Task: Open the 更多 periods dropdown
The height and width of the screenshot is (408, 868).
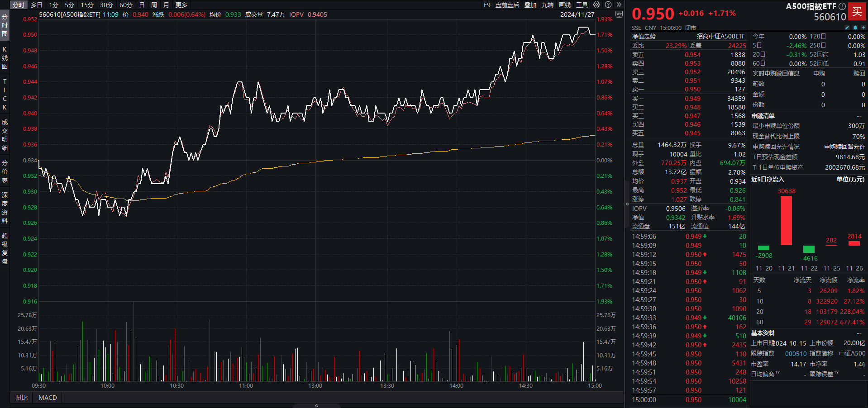Action: click(181, 5)
